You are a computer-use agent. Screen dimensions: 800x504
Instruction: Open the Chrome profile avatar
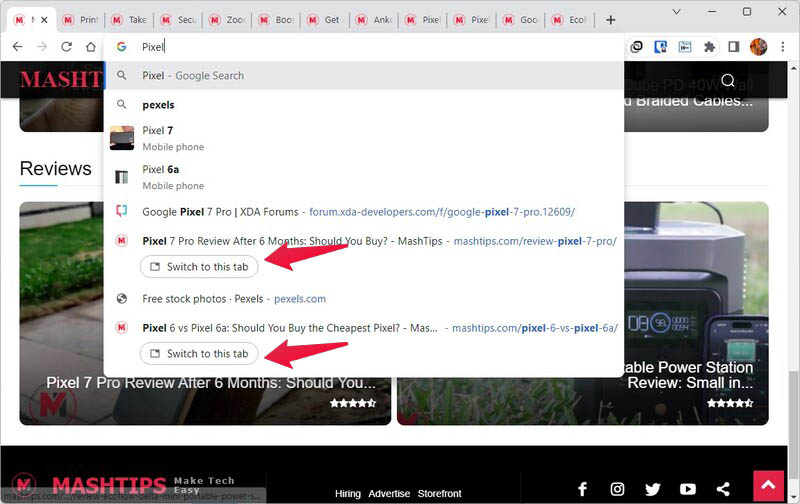point(758,47)
